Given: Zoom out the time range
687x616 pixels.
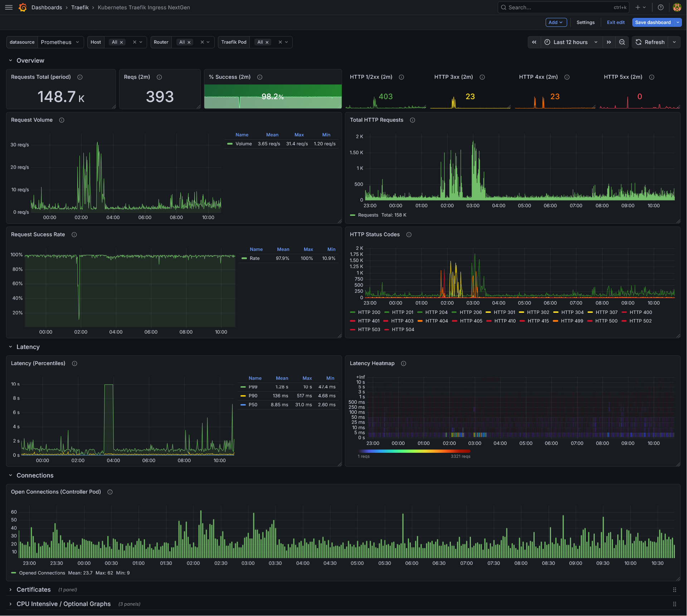Looking at the screenshot, I should tap(622, 42).
